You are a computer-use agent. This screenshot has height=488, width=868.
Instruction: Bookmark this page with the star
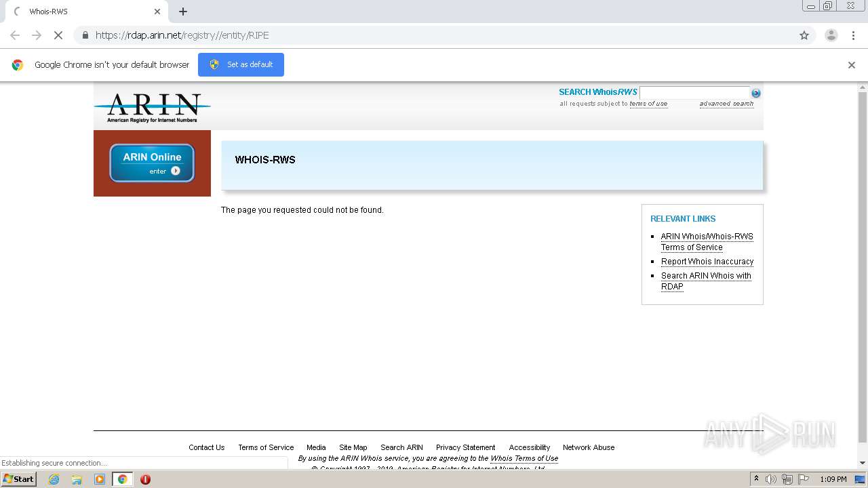(804, 35)
